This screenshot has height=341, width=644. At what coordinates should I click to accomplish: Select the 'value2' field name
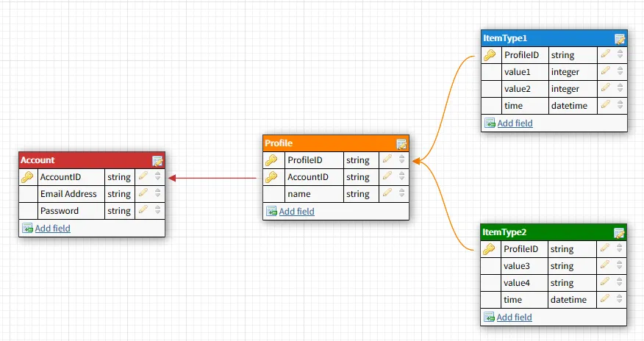[x=518, y=89]
